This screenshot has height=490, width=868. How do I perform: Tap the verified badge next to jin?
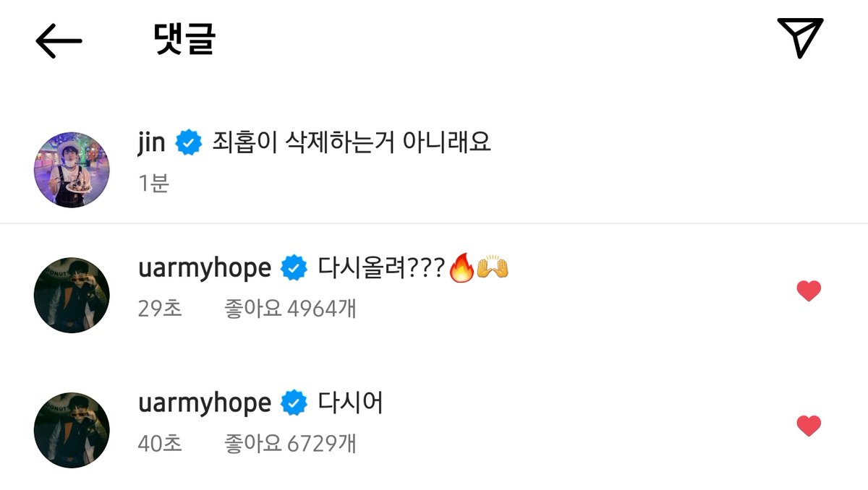189,143
